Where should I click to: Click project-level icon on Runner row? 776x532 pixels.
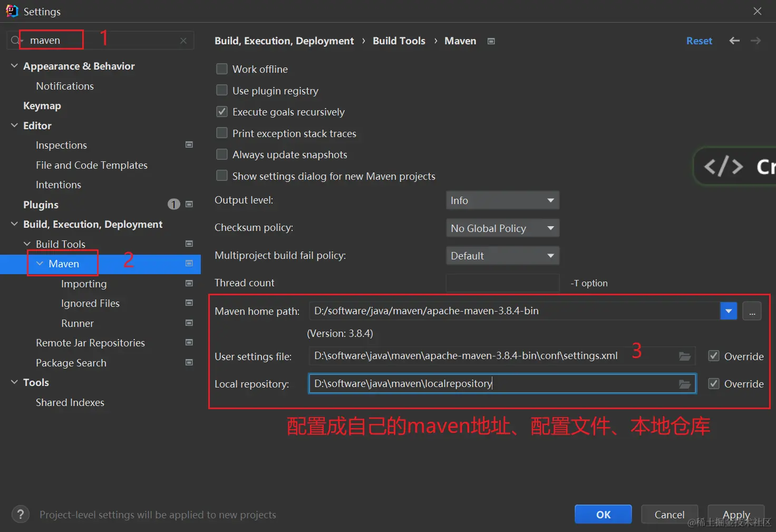point(189,323)
